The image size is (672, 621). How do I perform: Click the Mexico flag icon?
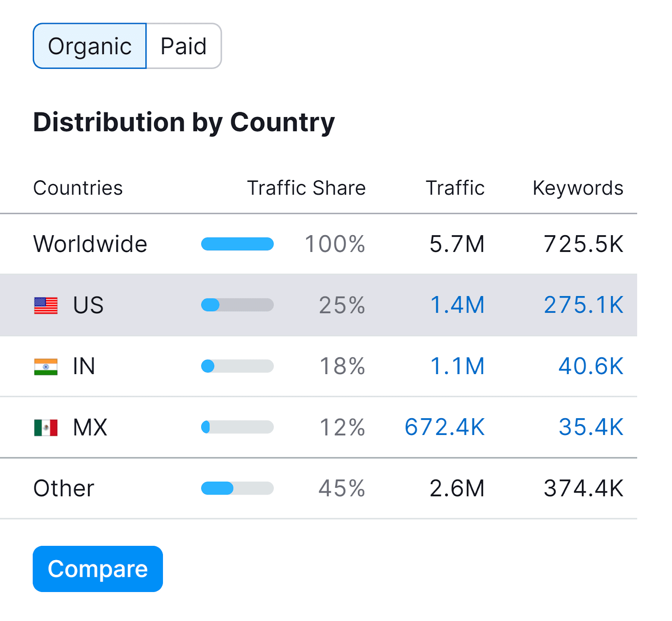(x=45, y=427)
